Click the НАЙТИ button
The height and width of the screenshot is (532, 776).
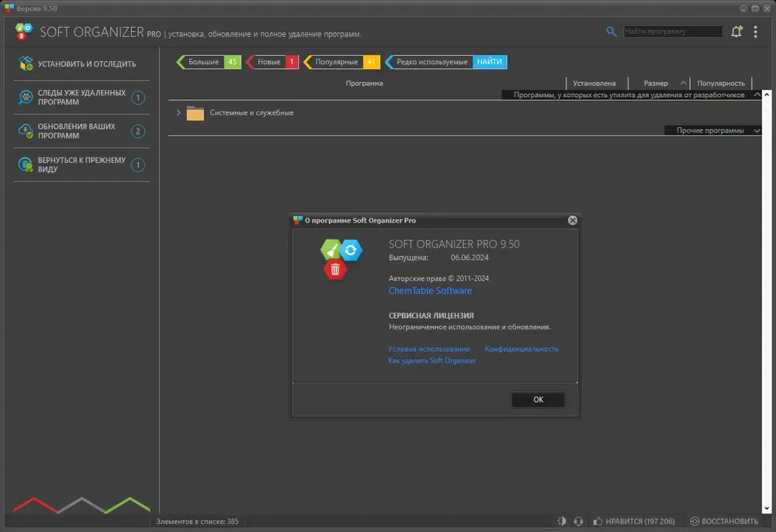click(490, 62)
